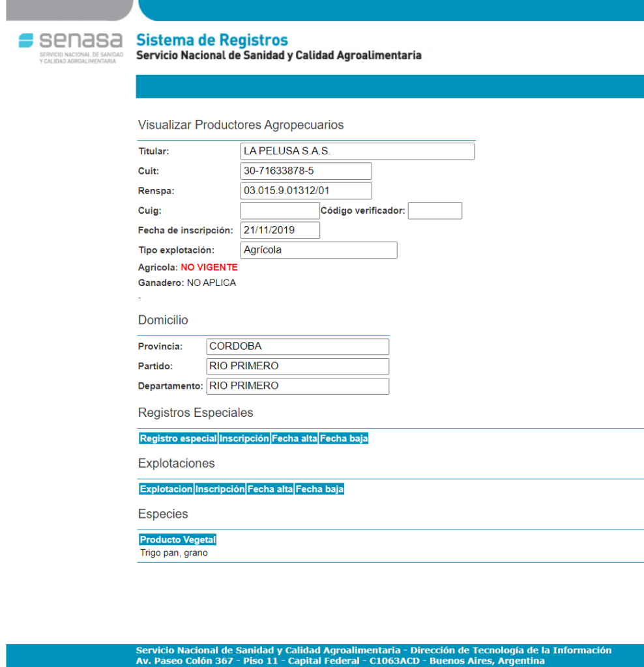Click the empty Código verificador field
The height and width of the screenshot is (667, 644).
click(x=435, y=211)
